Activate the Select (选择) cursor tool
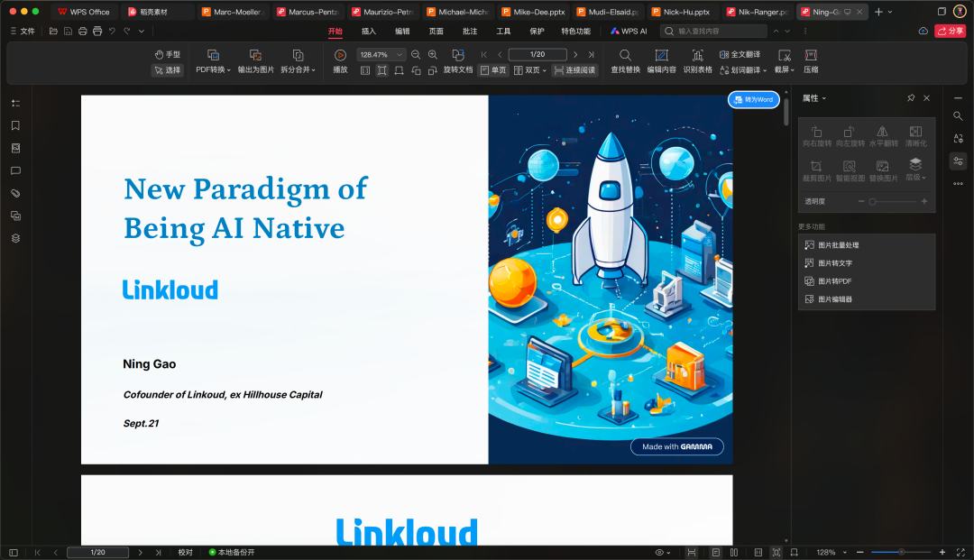The height and width of the screenshot is (560, 974). click(x=167, y=70)
